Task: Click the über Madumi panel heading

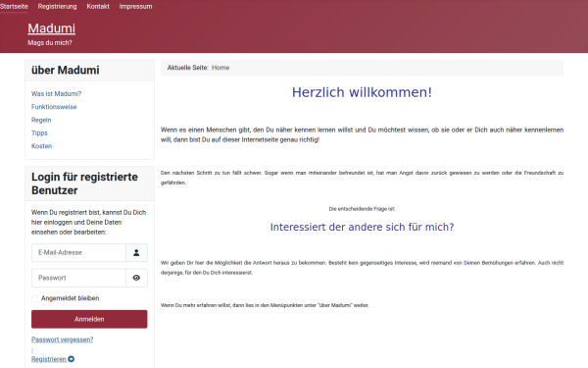Action: pos(66,71)
